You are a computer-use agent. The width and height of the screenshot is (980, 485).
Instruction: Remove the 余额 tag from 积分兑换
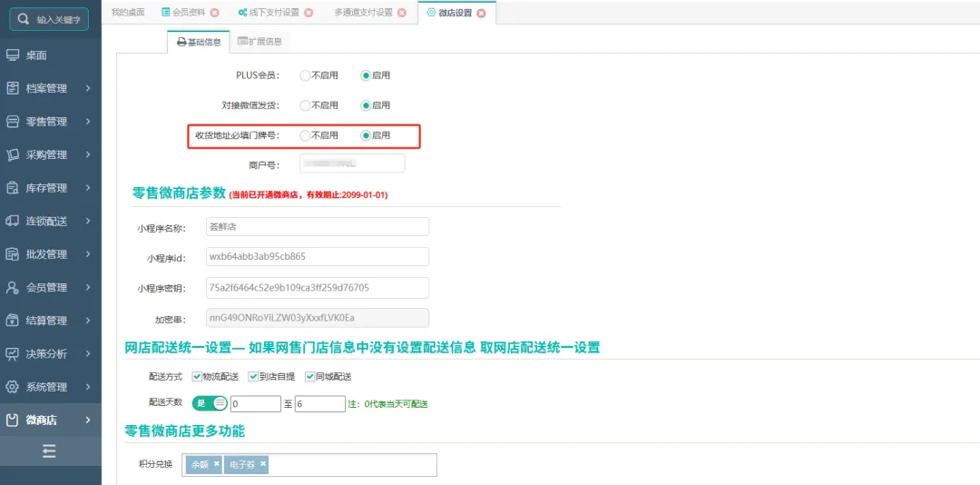(217, 464)
